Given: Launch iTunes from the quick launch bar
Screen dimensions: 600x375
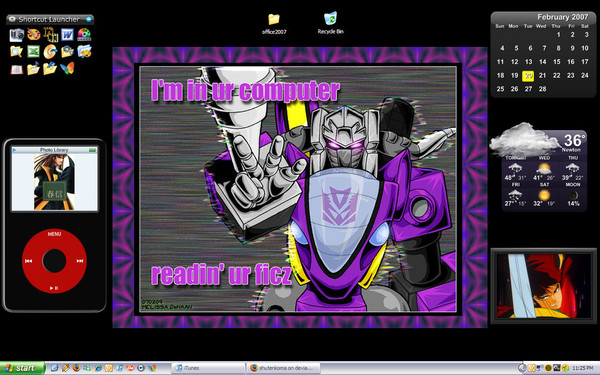Looking at the screenshot, I should tap(119, 368).
